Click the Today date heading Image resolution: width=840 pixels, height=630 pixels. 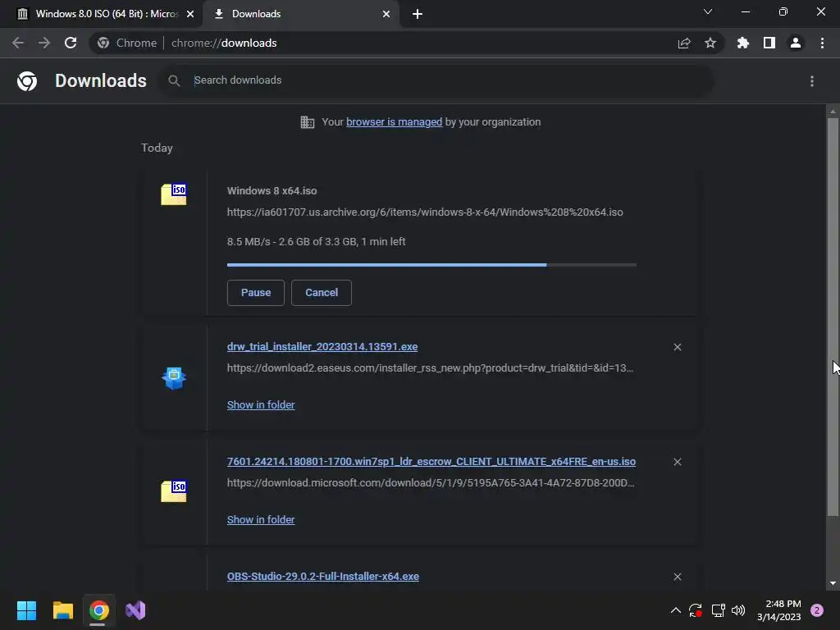pyautogui.click(x=157, y=148)
